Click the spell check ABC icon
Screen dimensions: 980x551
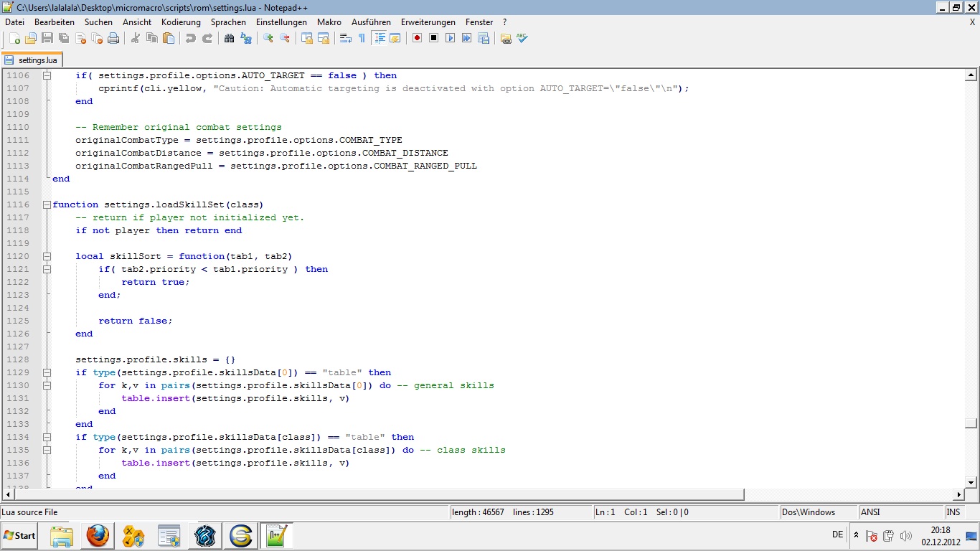click(522, 38)
